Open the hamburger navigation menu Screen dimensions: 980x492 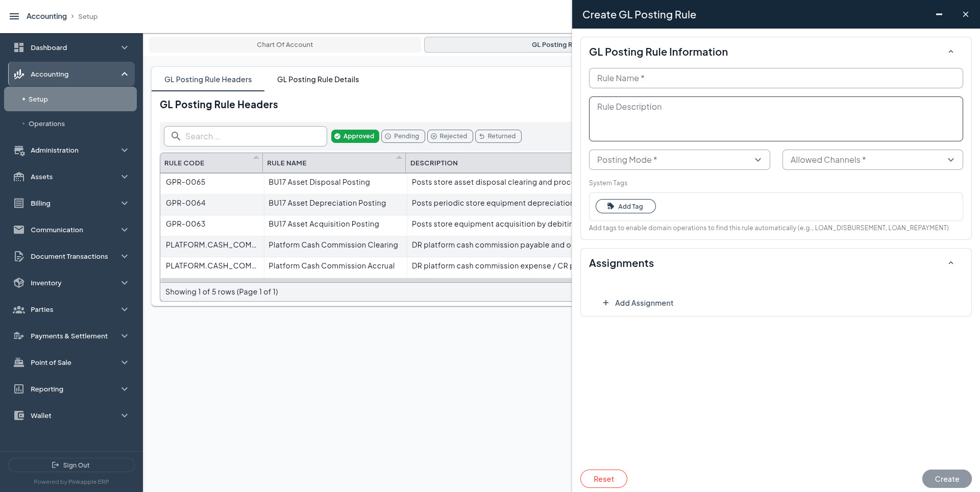coord(14,16)
